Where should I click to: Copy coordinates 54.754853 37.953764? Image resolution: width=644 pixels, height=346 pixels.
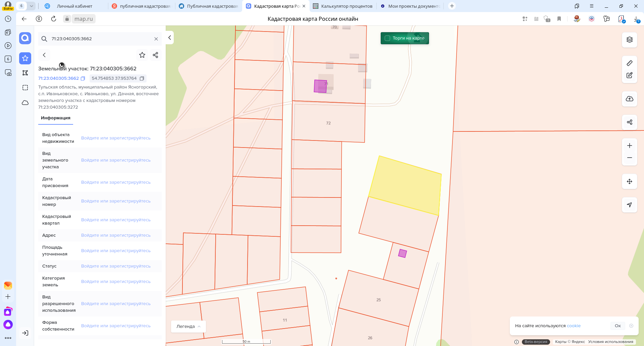[142, 78]
